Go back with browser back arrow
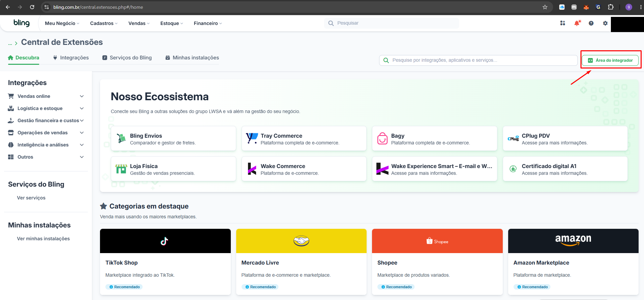The height and width of the screenshot is (300, 644). pos(8,7)
